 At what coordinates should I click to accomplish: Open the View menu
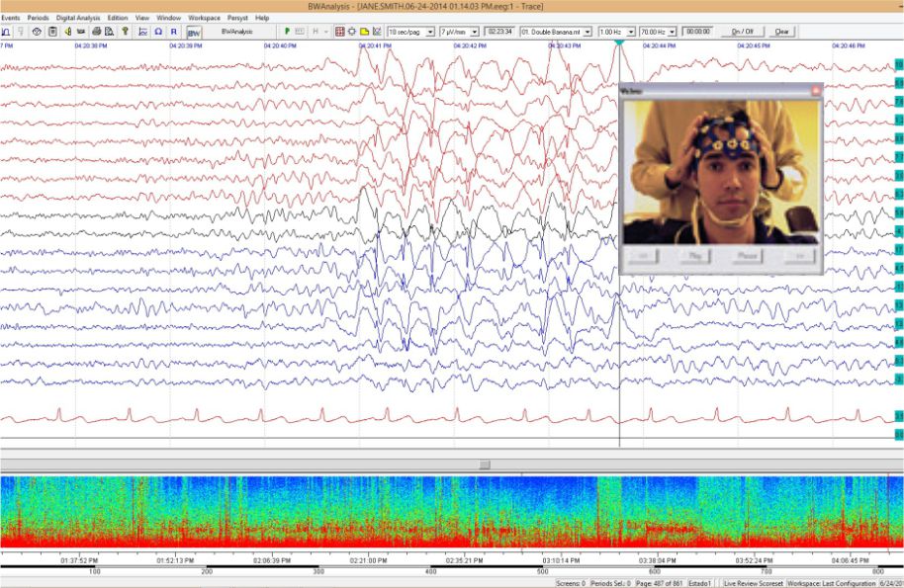tap(142, 18)
